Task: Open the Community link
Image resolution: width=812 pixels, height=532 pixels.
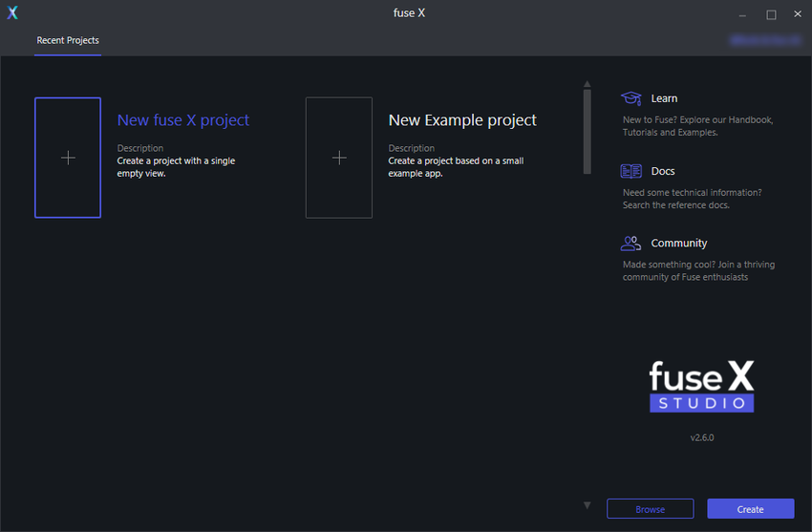Action: coord(679,244)
